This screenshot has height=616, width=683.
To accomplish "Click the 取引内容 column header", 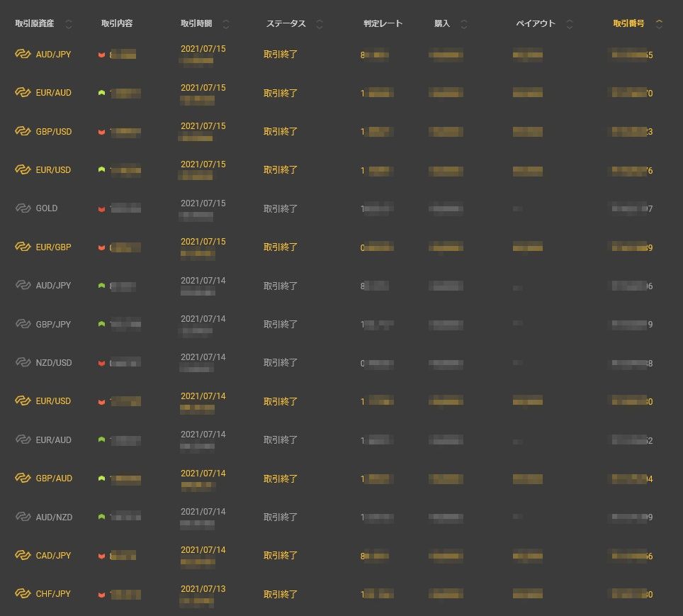I will (117, 24).
